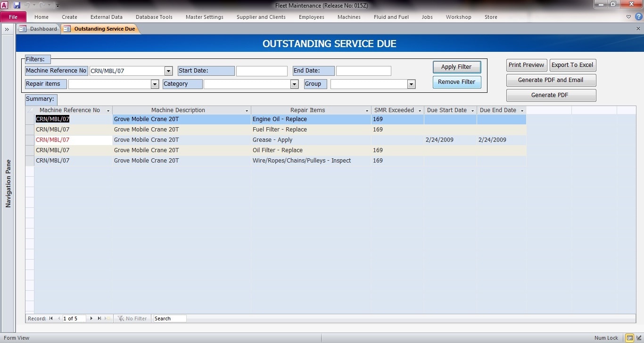
Task: Click the Form View icon in status bar
Action: pyautogui.click(x=630, y=338)
